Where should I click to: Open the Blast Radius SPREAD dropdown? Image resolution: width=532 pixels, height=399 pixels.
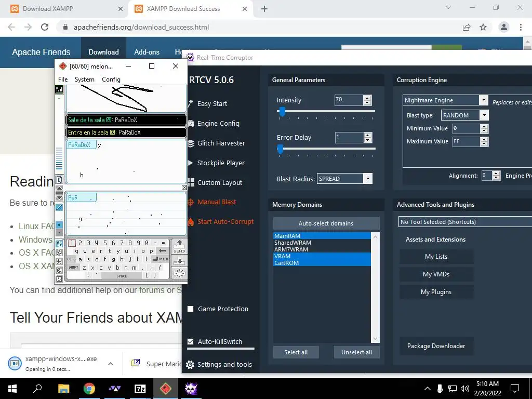point(344,179)
